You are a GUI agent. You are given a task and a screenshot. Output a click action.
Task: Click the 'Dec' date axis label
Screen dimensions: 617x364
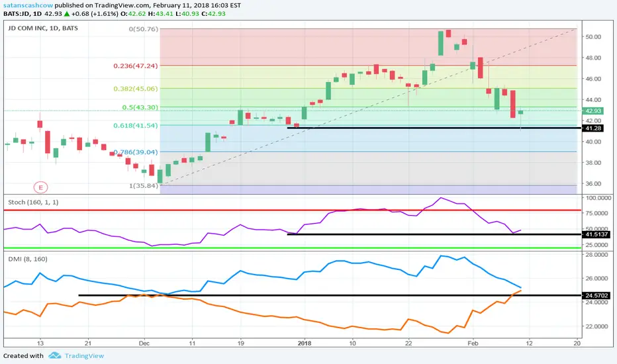144,343
